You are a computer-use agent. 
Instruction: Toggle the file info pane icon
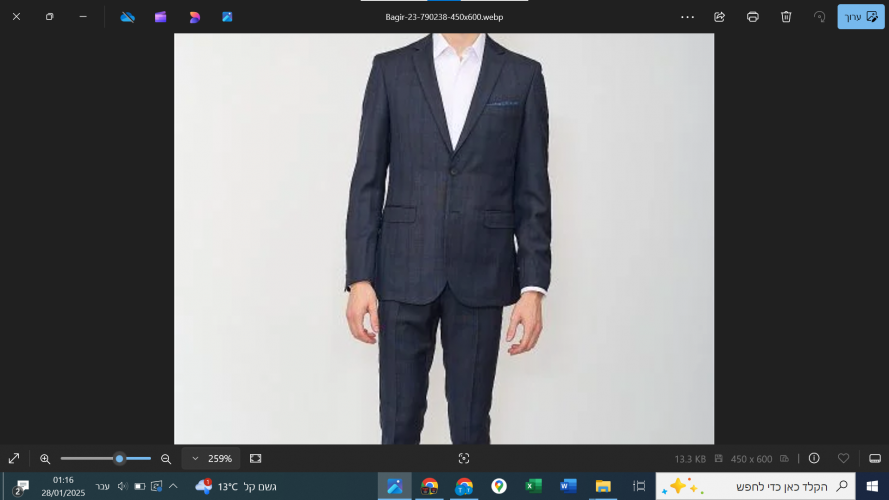point(814,458)
